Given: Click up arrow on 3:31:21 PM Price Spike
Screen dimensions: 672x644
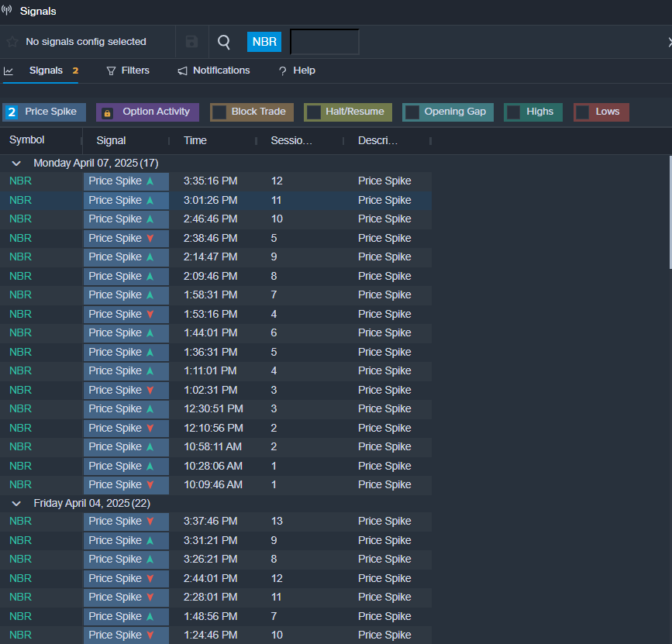Looking at the screenshot, I should click(150, 541).
